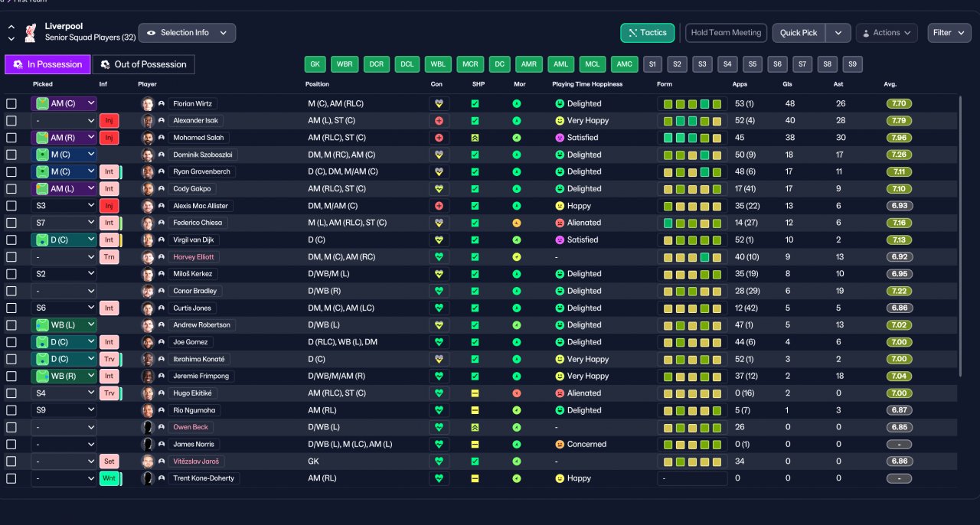
Task: Open the S3 picked dropdown for Alexis Mac Allister
Action: click(x=64, y=206)
